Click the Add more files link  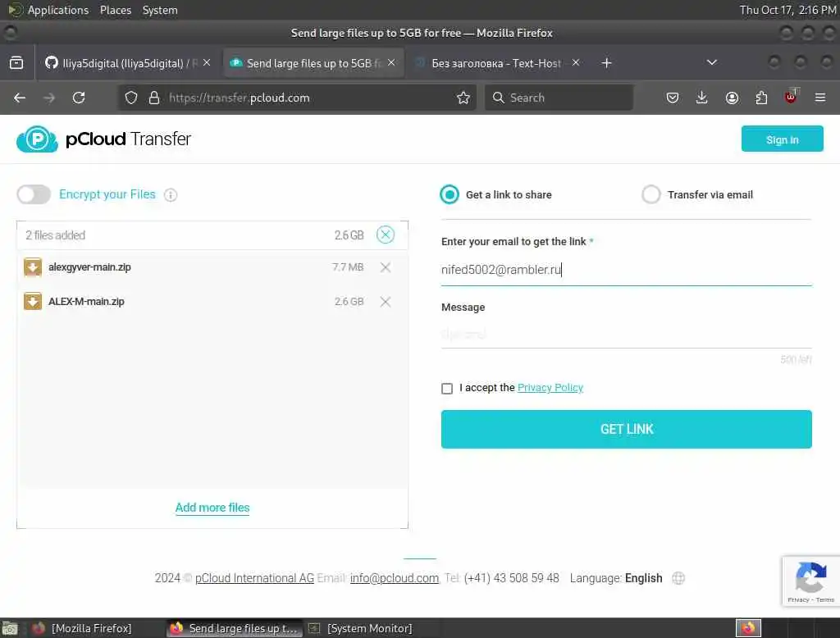point(212,508)
